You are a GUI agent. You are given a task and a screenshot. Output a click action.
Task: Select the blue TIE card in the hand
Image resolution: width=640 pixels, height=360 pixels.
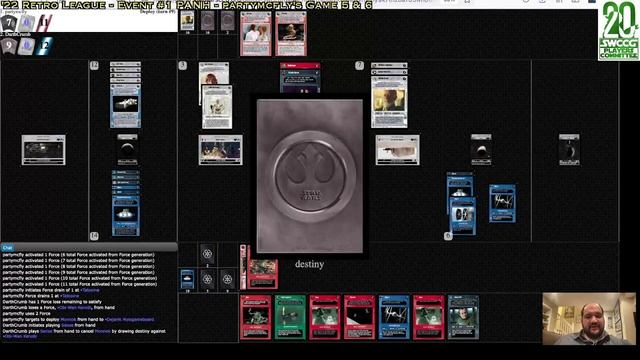[x=394, y=318]
